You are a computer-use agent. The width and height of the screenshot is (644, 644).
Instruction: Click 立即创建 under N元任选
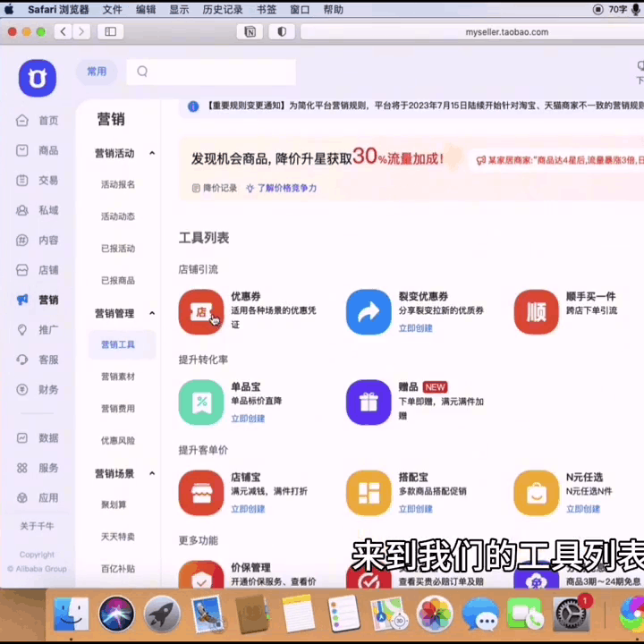click(583, 509)
